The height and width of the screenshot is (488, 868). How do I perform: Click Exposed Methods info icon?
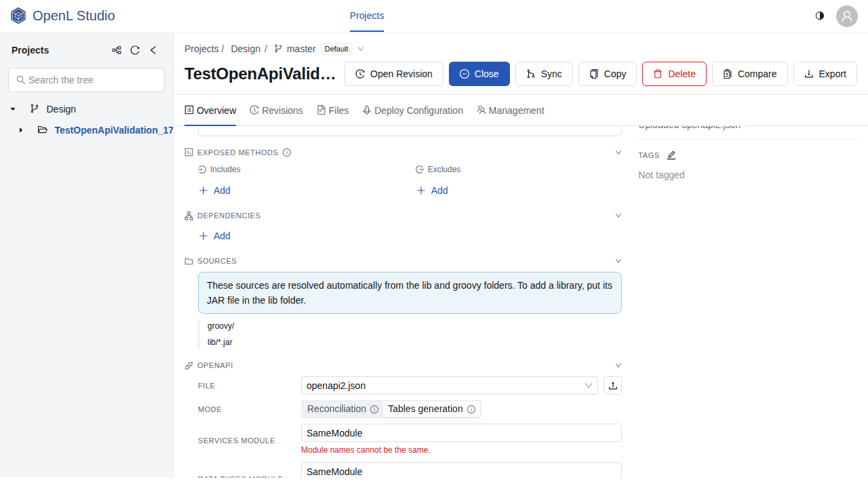(287, 152)
